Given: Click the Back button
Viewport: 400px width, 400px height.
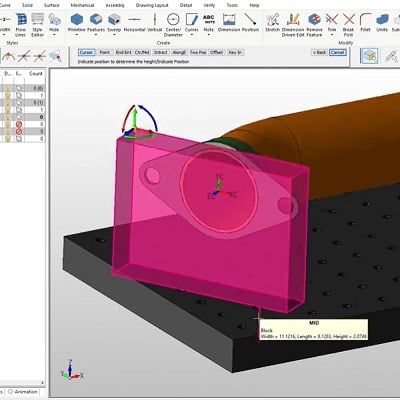Looking at the screenshot, I should pos(320,52).
